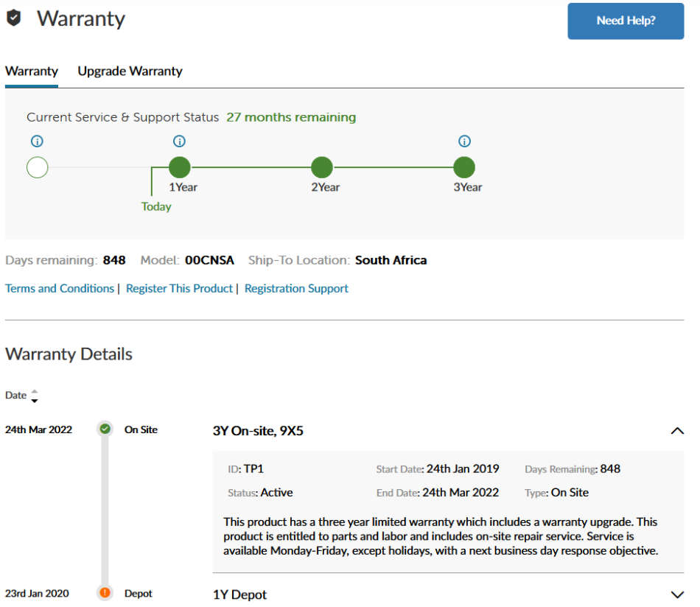This screenshot has height=607, width=700.
Task: Click the 1Year timeline marker
Action: [179, 167]
